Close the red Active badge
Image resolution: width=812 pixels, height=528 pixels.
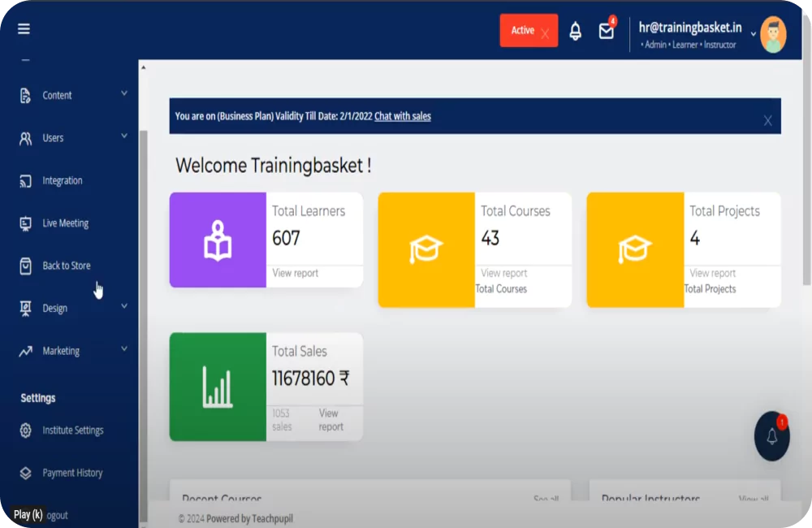tap(545, 34)
